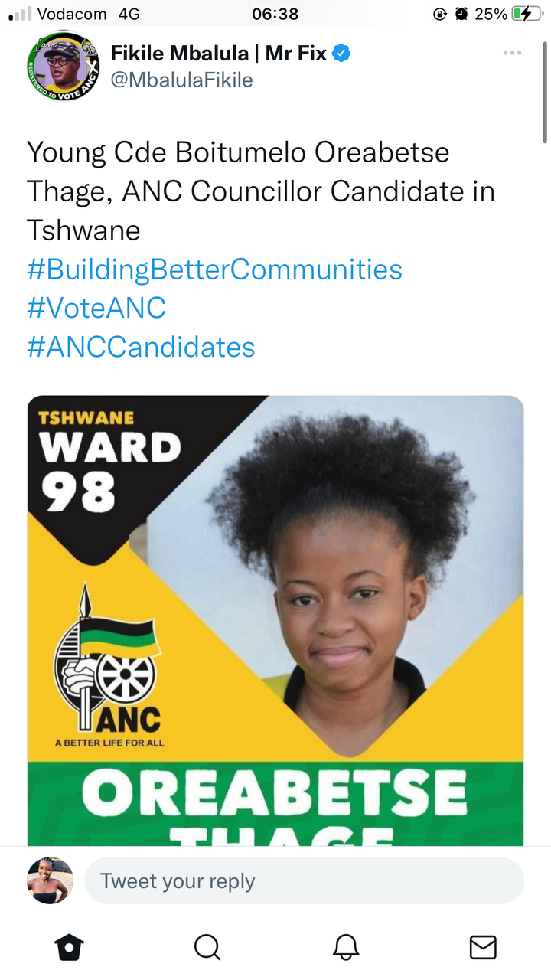Open the #BuildingBetterCommunities hashtag
The height and width of the screenshot is (980, 551).
tap(214, 269)
